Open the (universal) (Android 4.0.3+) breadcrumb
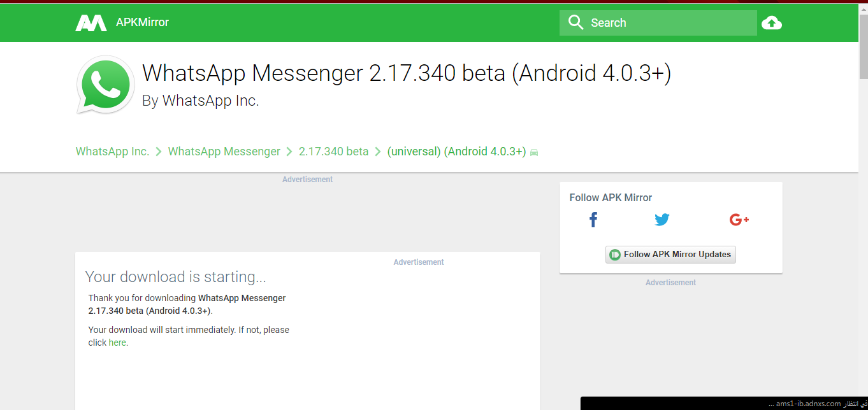Viewport: 868px width, 410px height. point(456,152)
